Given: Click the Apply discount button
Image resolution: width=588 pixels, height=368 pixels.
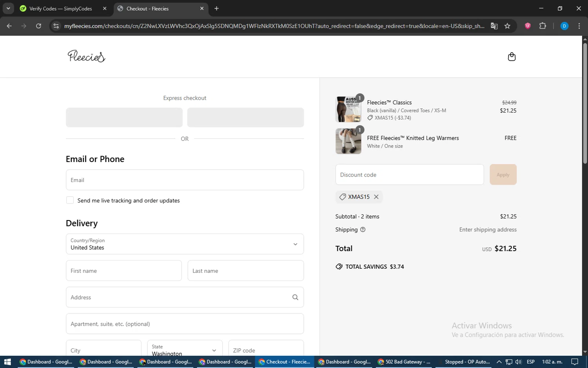Looking at the screenshot, I should pyautogui.click(x=503, y=175).
